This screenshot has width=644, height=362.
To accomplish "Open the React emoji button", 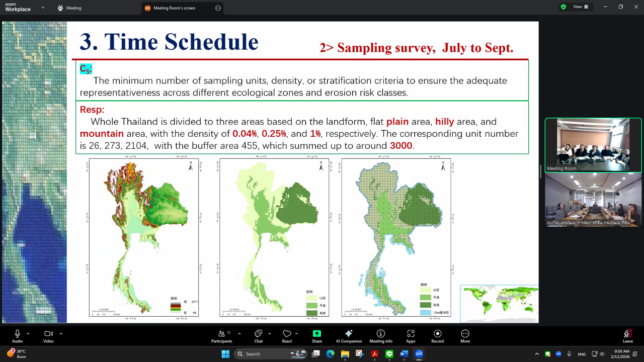I will pos(287,335).
